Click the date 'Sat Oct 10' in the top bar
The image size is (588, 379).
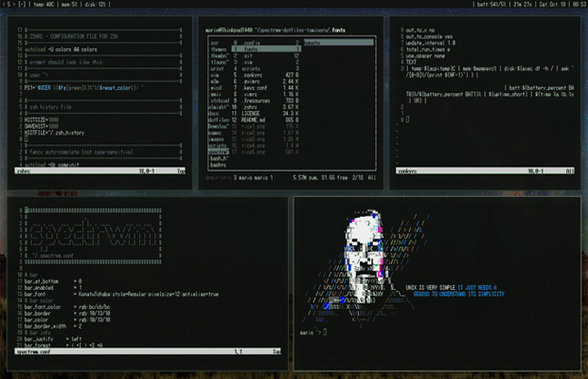[x=554, y=4]
